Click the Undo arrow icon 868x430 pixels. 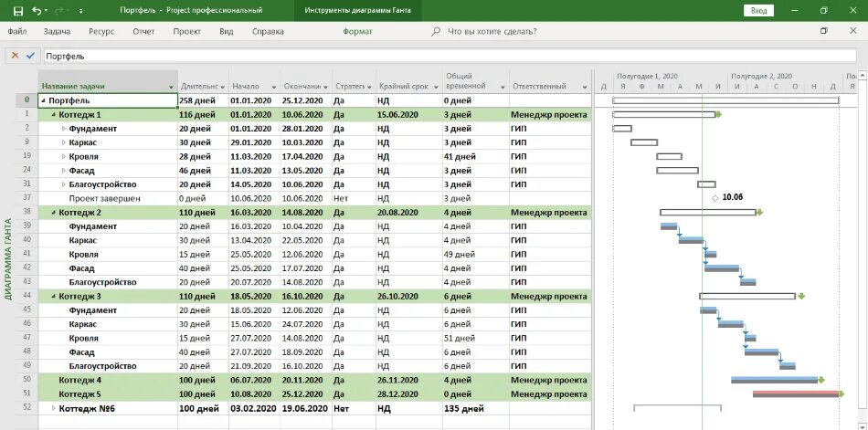click(36, 11)
